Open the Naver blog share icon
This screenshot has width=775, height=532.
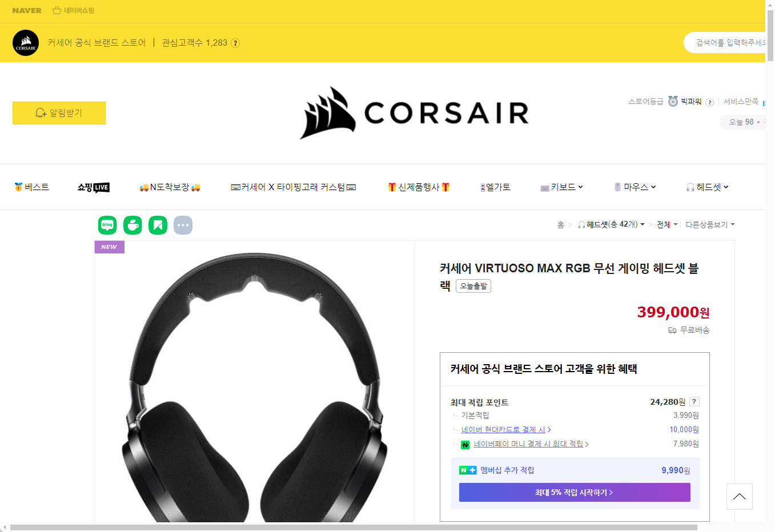click(107, 225)
